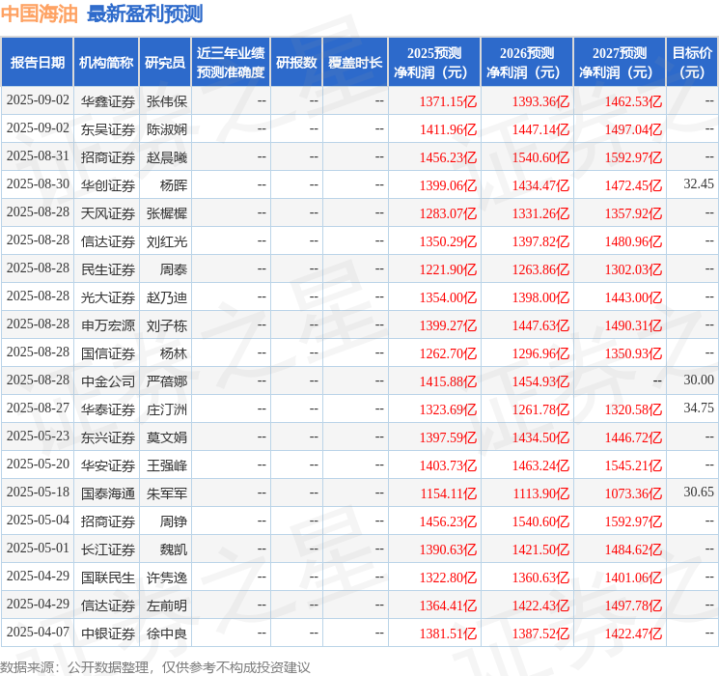This screenshot has width=719, height=676.
Task: Click the 1443.00亿 profit value
Action: (x=633, y=298)
